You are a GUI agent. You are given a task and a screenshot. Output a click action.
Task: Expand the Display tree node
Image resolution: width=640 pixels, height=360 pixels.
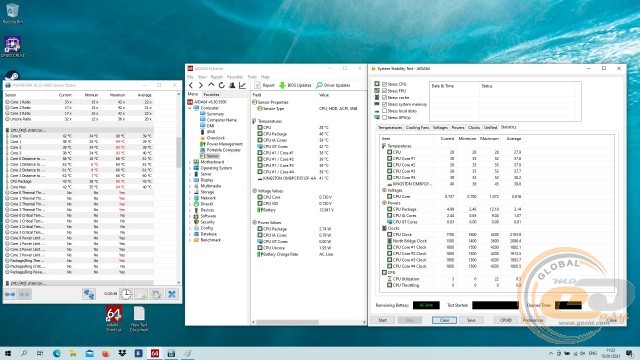tap(190, 180)
